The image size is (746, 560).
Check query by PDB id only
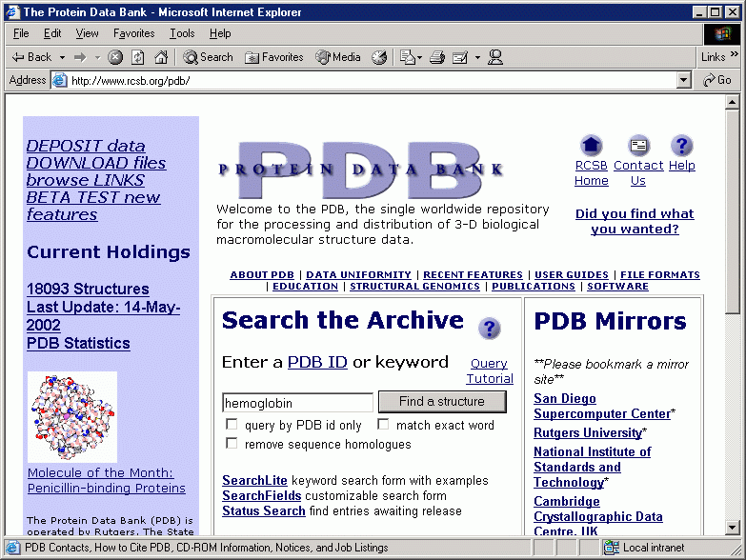(232, 424)
